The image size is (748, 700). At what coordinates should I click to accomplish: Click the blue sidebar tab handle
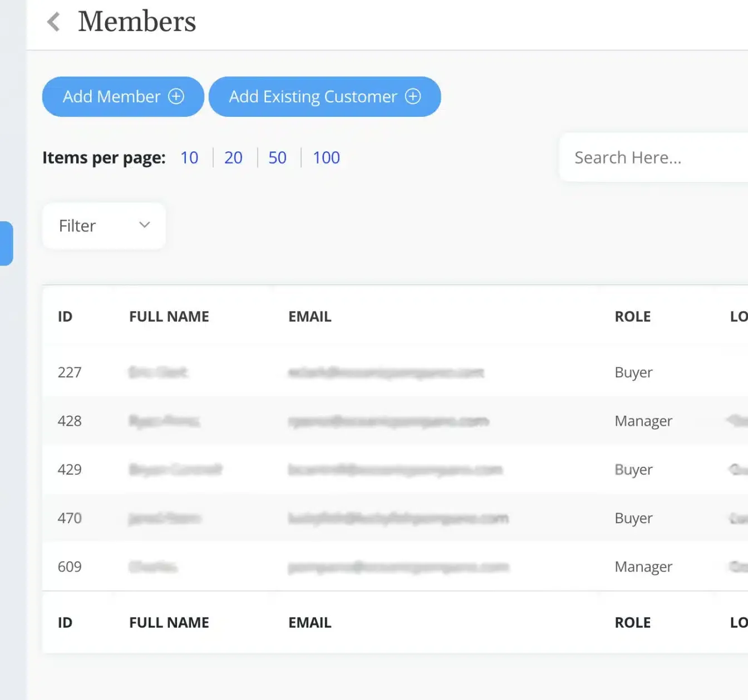point(7,244)
